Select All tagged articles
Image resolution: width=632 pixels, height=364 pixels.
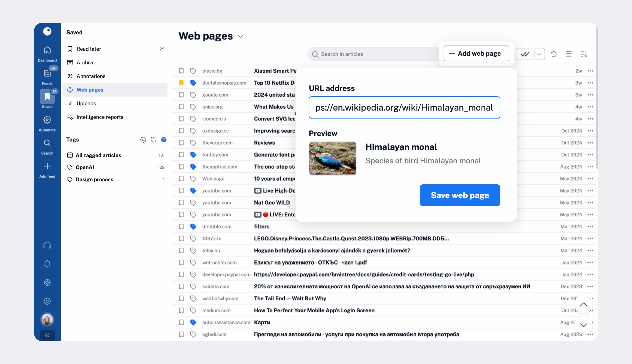pyautogui.click(x=116, y=155)
